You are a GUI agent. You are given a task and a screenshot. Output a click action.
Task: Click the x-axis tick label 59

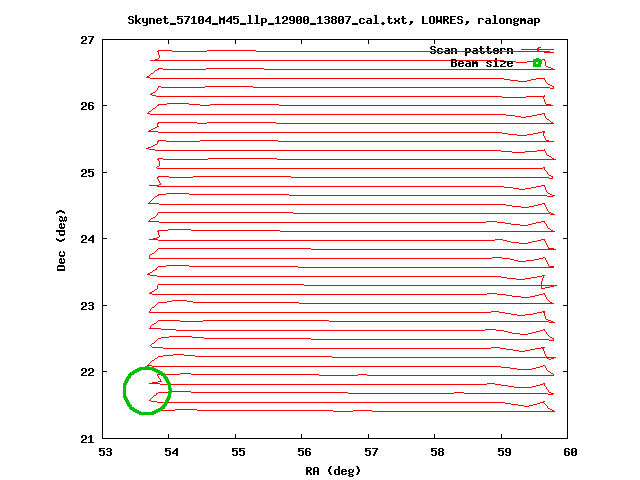[x=504, y=452]
